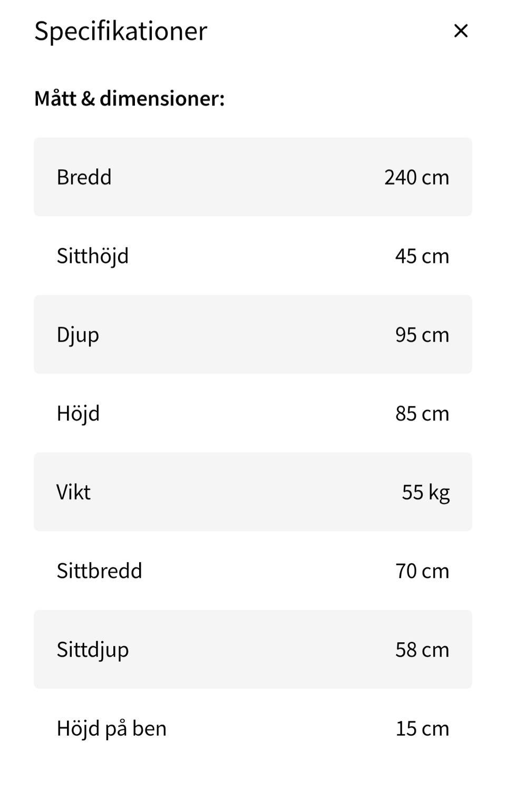Viewport: 506px width, 812px height.
Task: Select the Vikt label
Action: tap(74, 492)
